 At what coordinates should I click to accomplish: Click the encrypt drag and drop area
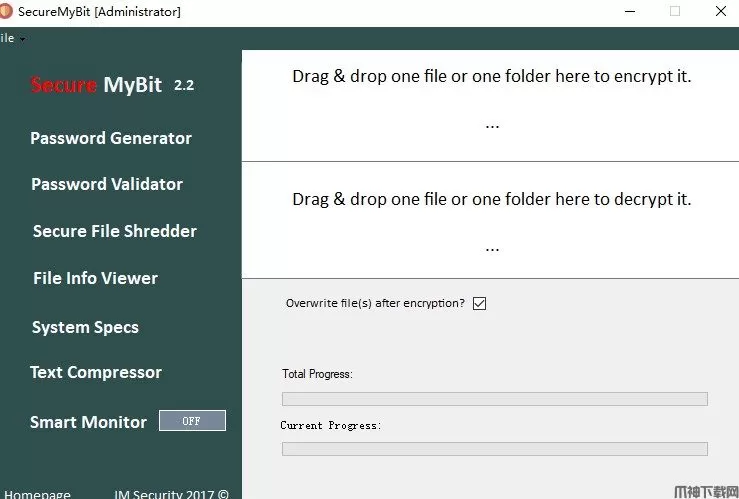(491, 105)
